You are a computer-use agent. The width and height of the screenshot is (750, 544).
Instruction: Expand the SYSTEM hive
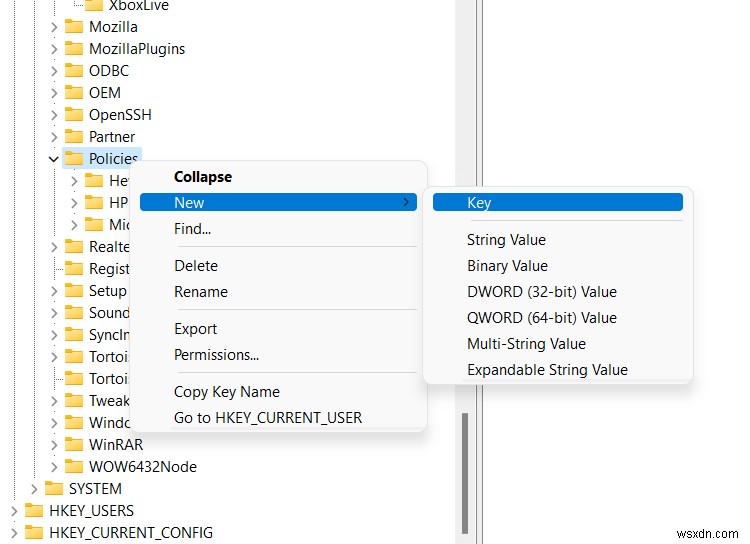34,489
